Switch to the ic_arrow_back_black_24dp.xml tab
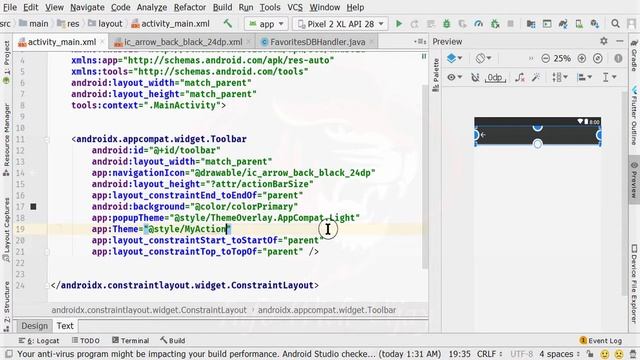This screenshot has width=640, height=360. coord(182,42)
